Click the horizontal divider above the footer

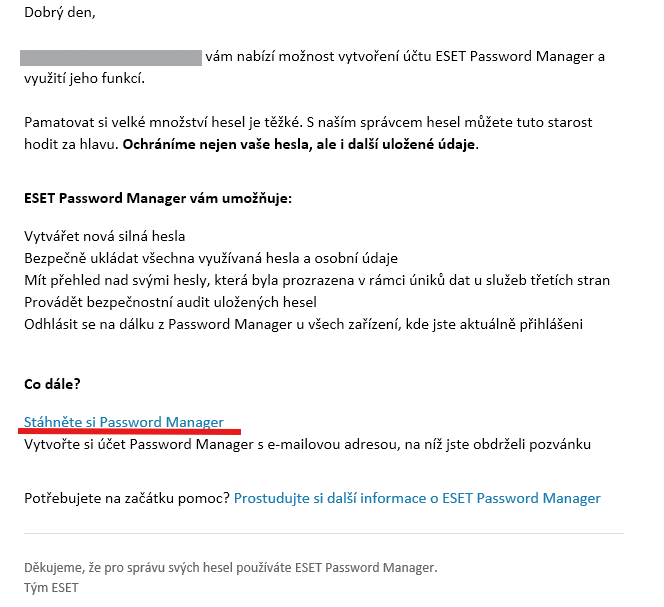(x=324, y=533)
